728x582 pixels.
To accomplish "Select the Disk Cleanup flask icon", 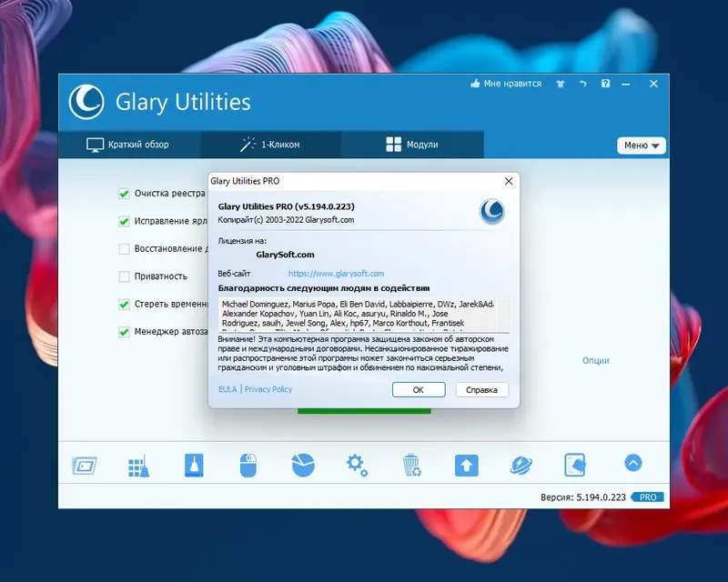I will click(195, 465).
